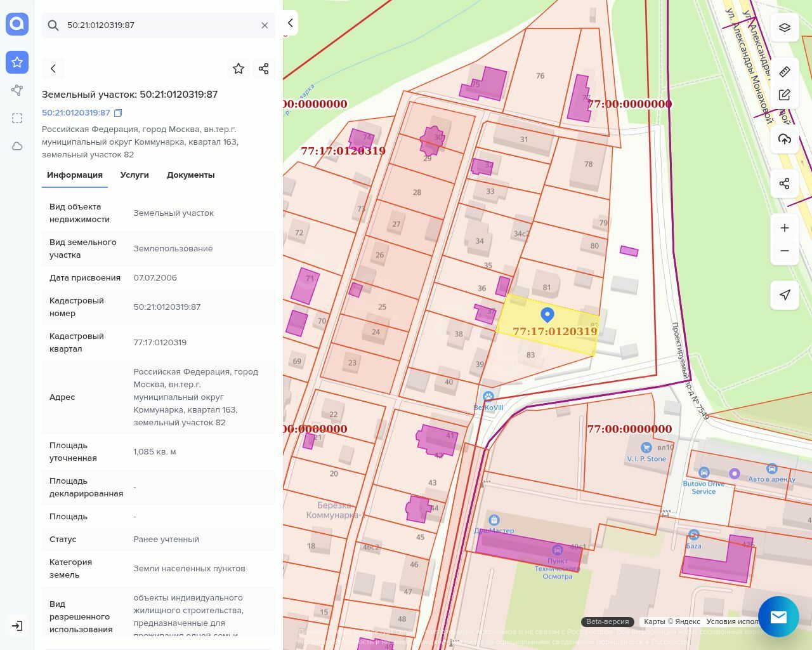Switch to the Услуги tab
The width and height of the screenshot is (812, 650).
[x=134, y=175]
